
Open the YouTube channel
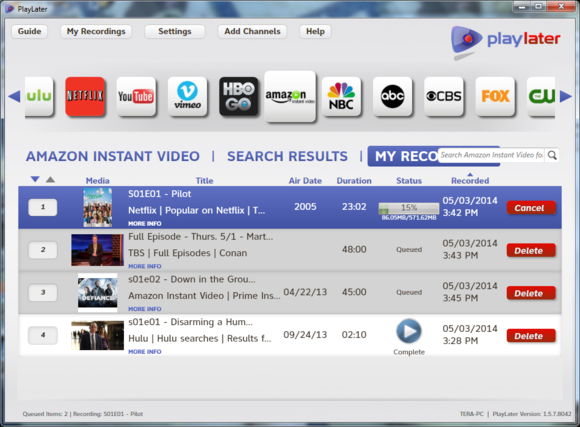(x=136, y=96)
